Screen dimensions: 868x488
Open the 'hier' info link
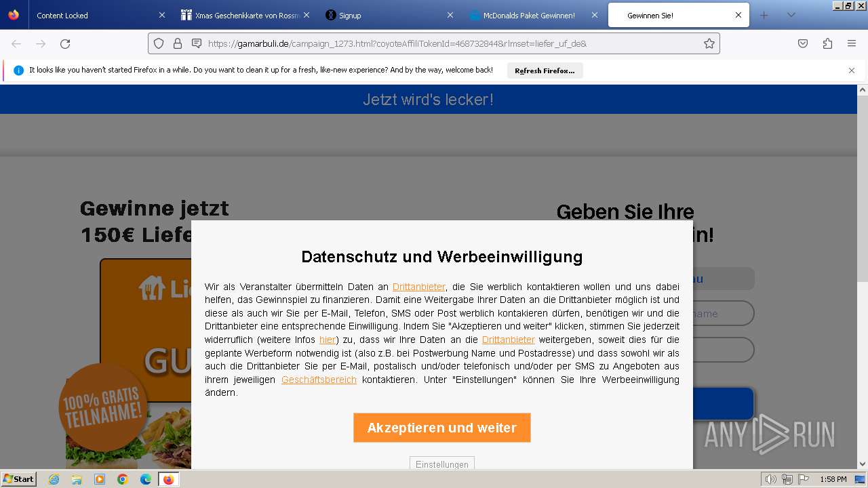328,340
